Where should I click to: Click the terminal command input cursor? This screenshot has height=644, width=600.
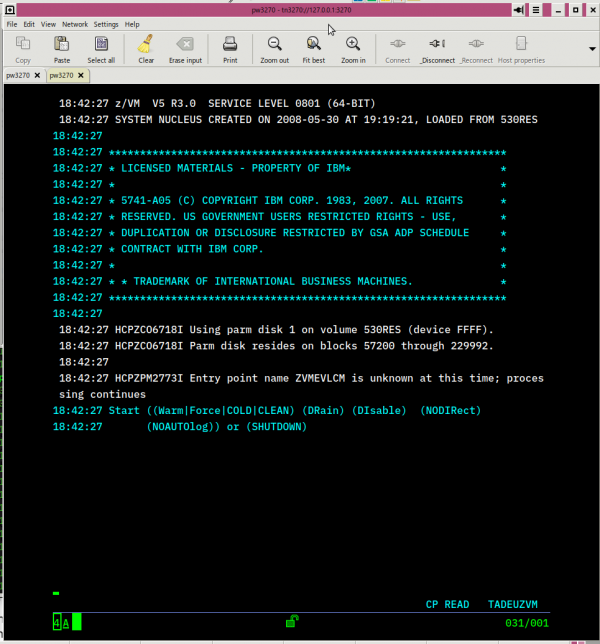coord(56,593)
